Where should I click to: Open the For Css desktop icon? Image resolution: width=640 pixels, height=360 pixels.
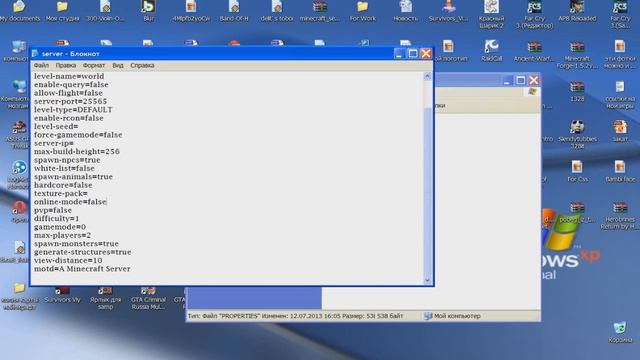[577, 171]
